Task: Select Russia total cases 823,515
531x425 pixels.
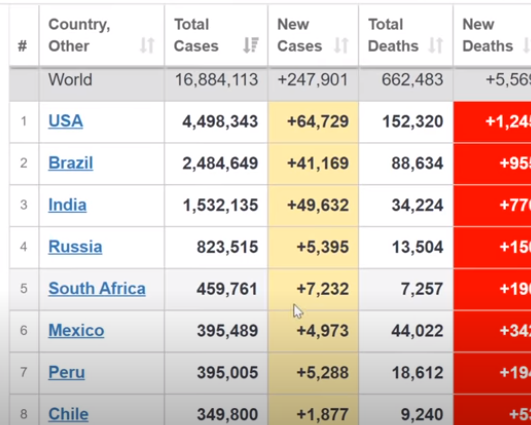Action: pyautogui.click(x=227, y=247)
